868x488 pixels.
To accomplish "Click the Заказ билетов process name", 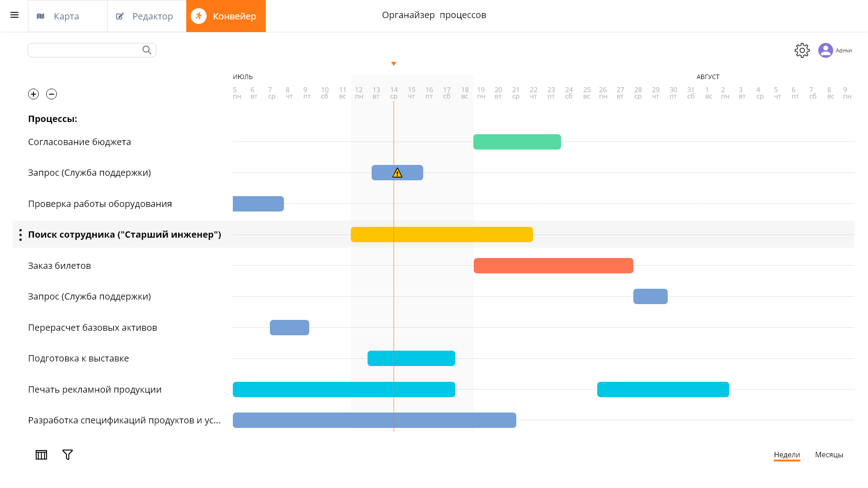I will tap(59, 266).
